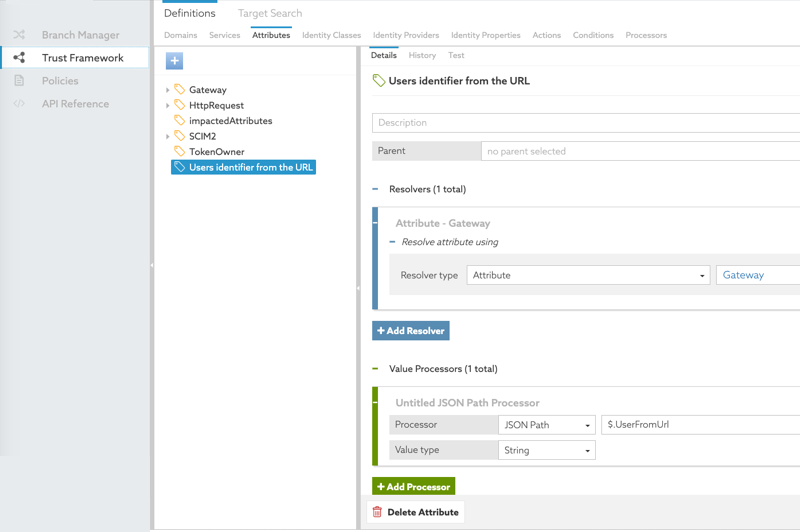Go to API Reference in sidebar
Screen dimensions: 800x532
76,104
